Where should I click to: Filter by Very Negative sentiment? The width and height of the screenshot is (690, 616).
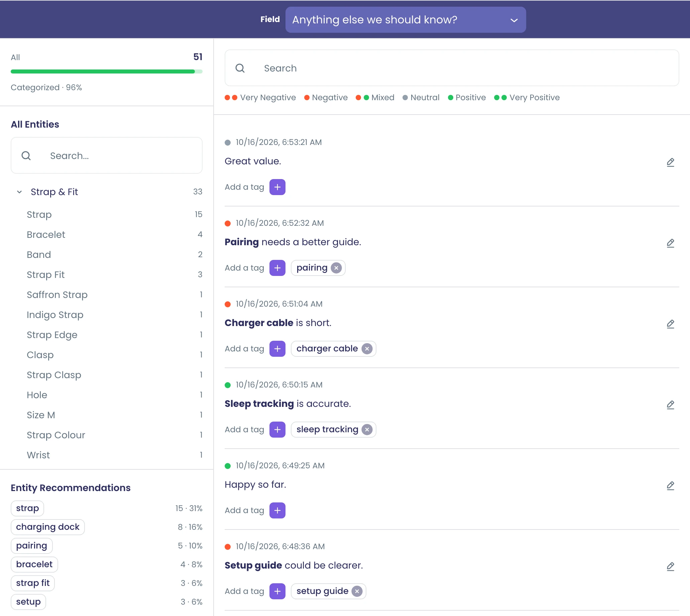pyautogui.click(x=260, y=98)
